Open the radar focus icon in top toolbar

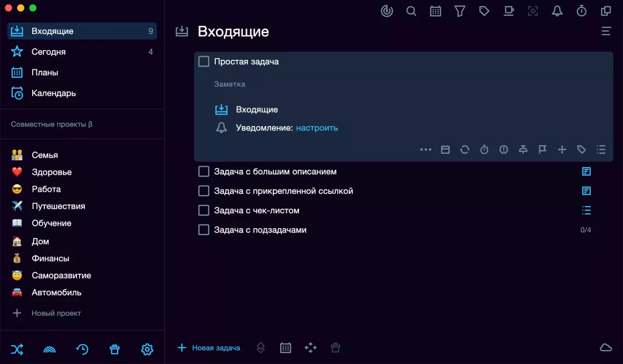click(387, 11)
